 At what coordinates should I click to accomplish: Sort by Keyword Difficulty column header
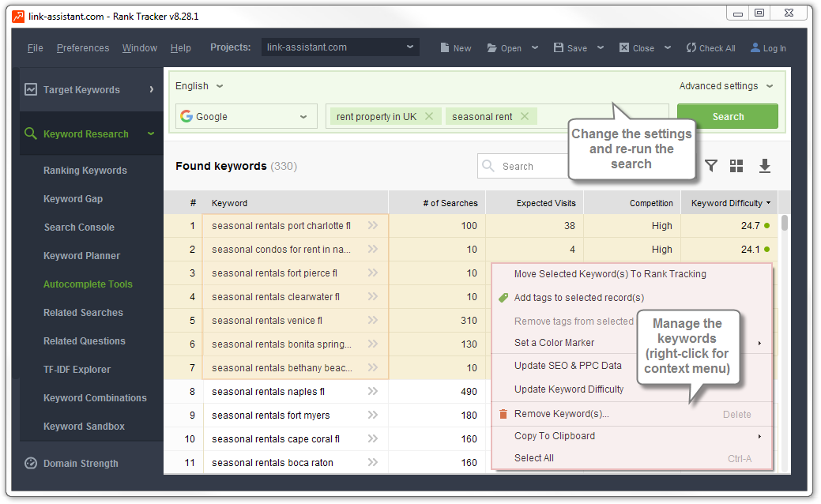click(x=729, y=202)
